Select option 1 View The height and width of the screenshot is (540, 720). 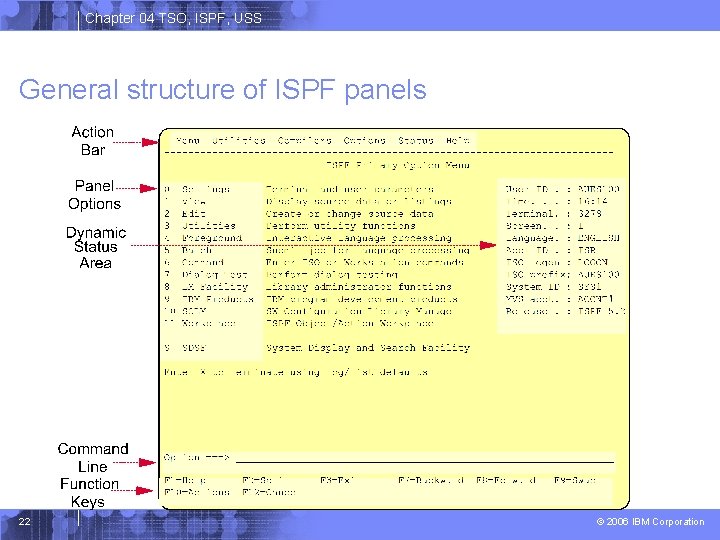pyautogui.click(x=186, y=202)
